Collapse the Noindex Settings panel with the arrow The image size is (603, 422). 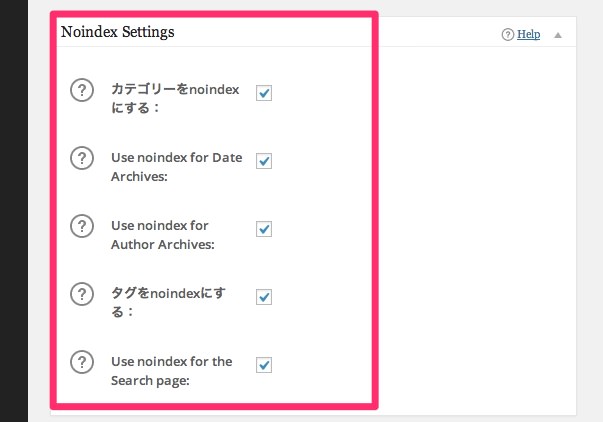pos(558,35)
